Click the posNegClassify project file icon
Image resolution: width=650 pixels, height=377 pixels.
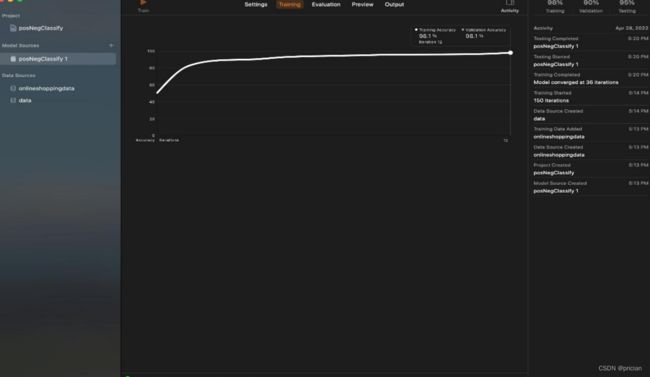[13, 28]
